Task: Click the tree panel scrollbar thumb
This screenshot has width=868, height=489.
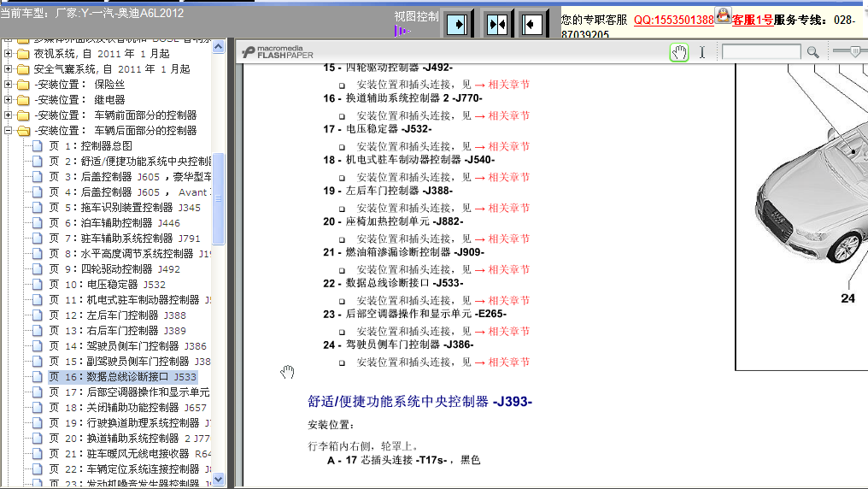Action: click(218, 198)
